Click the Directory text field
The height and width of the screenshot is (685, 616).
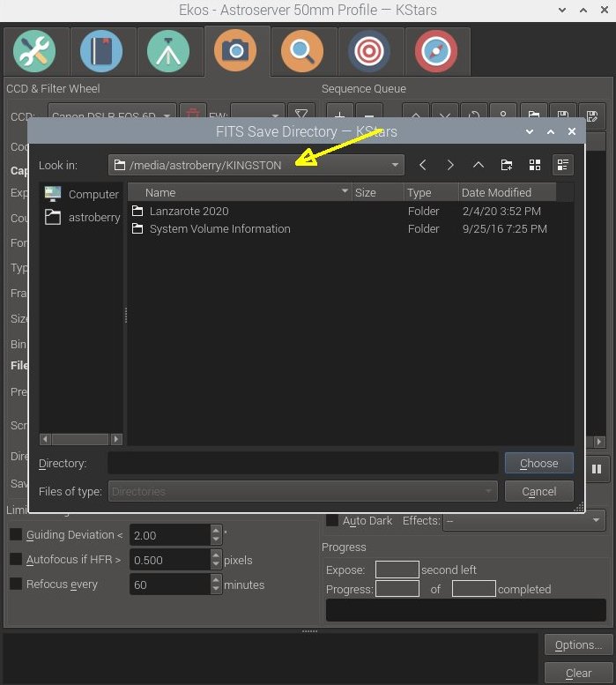(303, 463)
